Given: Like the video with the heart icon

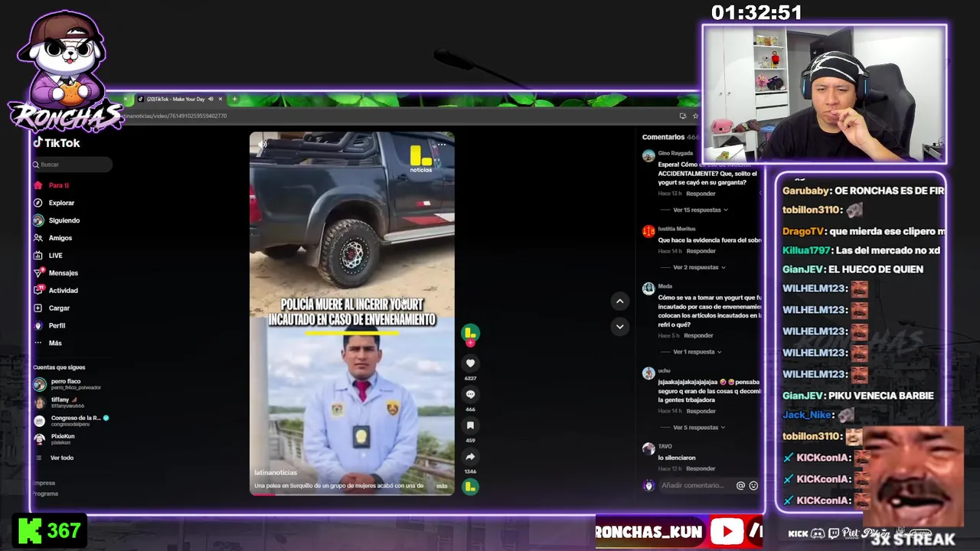Looking at the screenshot, I should [470, 364].
